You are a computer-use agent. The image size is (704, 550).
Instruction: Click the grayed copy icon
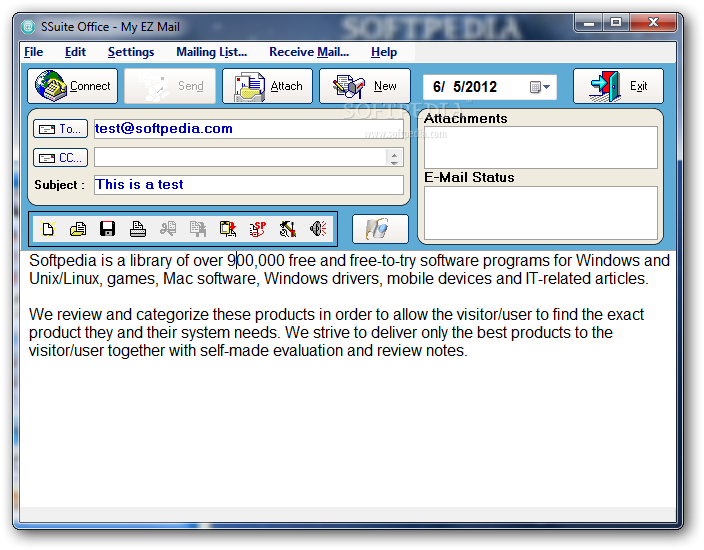(198, 229)
